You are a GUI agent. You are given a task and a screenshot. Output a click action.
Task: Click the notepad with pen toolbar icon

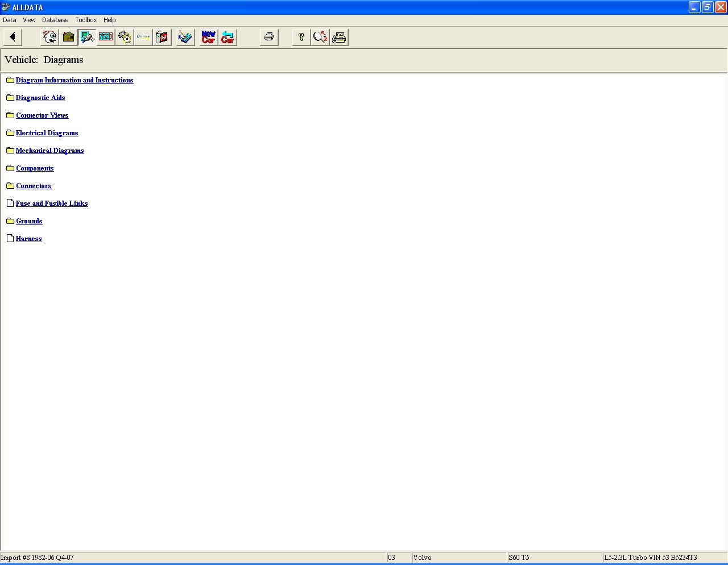click(x=185, y=38)
